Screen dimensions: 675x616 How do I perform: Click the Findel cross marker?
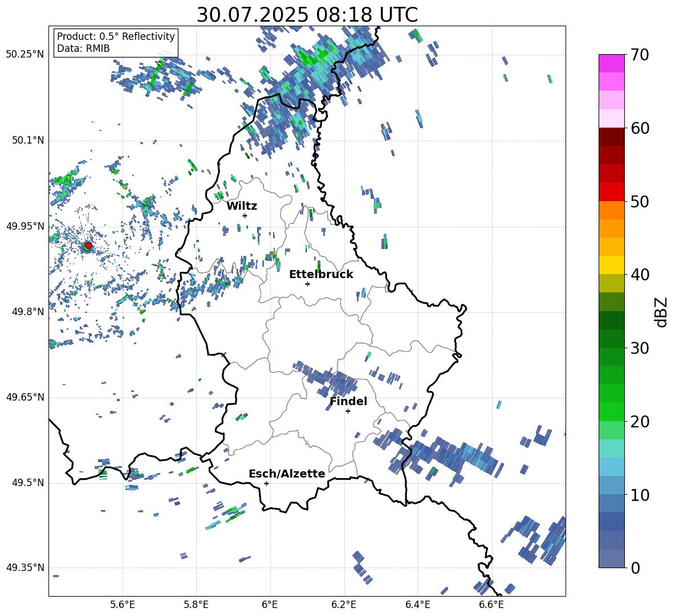[348, 411]
